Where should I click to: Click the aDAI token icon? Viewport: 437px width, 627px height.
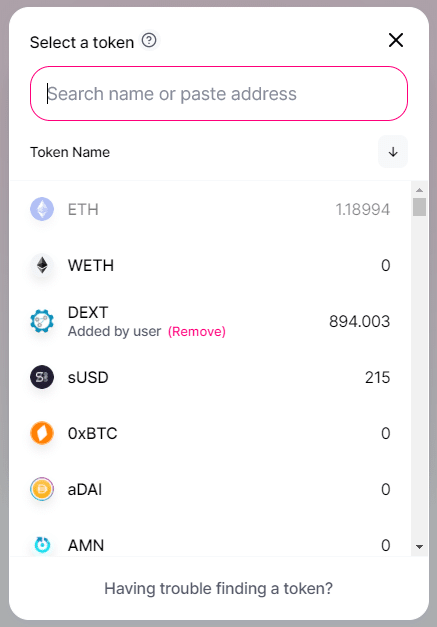tap(42, 489)
